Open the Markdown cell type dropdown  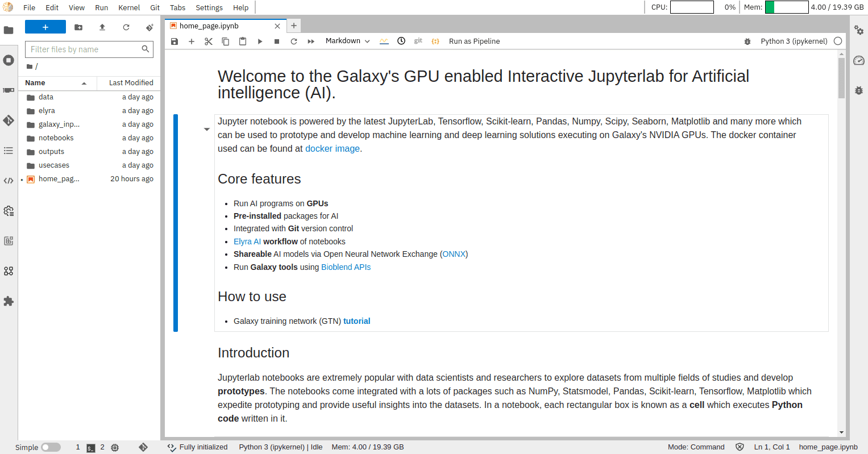pos(347,41)
